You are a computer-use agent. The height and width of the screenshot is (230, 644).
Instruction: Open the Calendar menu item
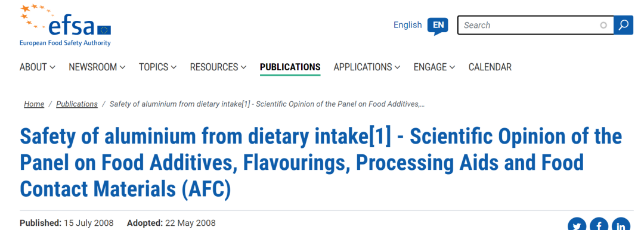coord(490,67)
